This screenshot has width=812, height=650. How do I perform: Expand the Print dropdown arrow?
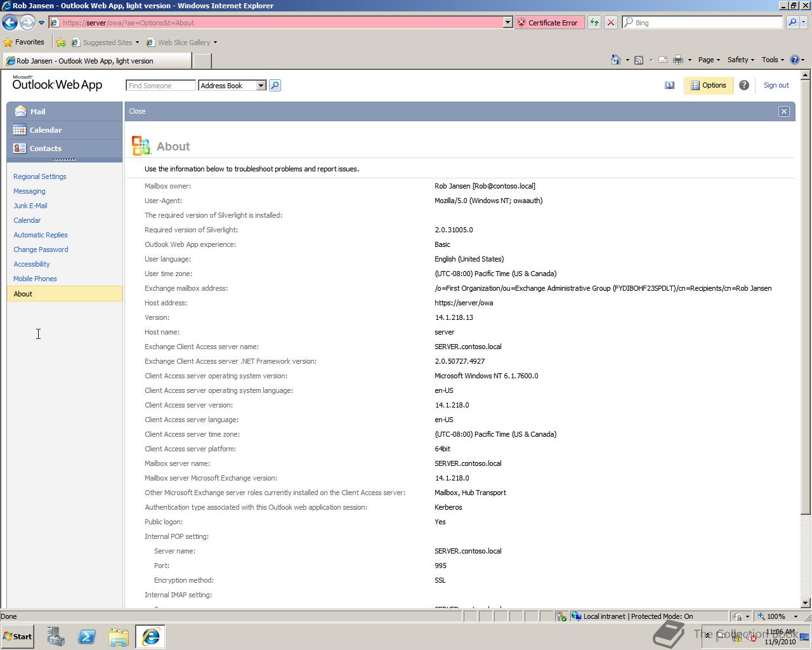[690, 60]
